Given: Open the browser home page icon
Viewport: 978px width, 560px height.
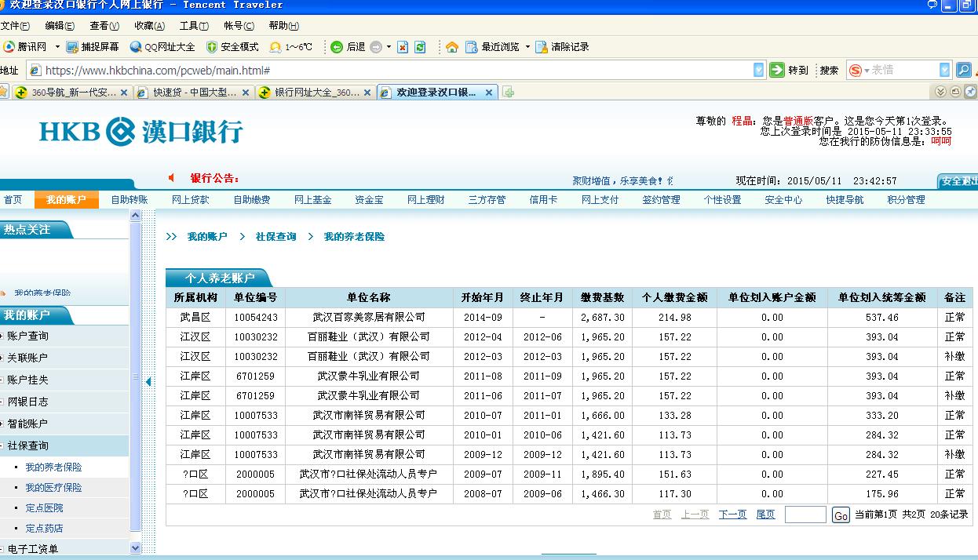Looking at the screenshot, I should 452,47.
